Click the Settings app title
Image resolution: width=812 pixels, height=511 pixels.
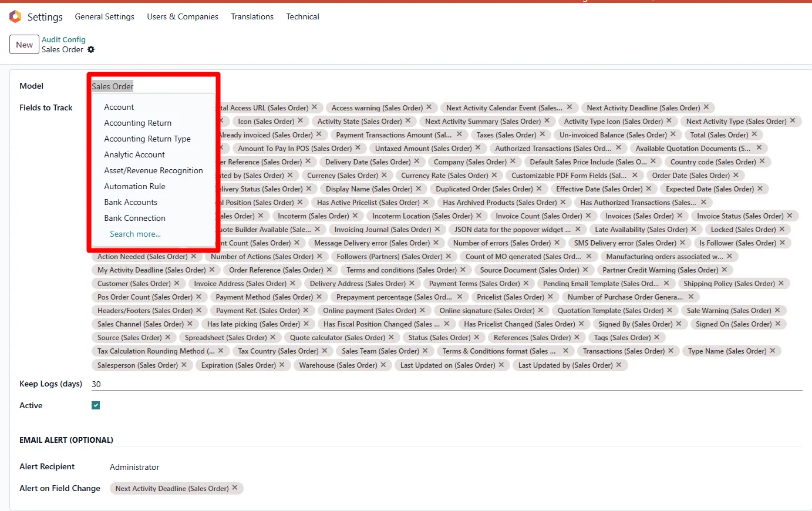coord(45,17)
